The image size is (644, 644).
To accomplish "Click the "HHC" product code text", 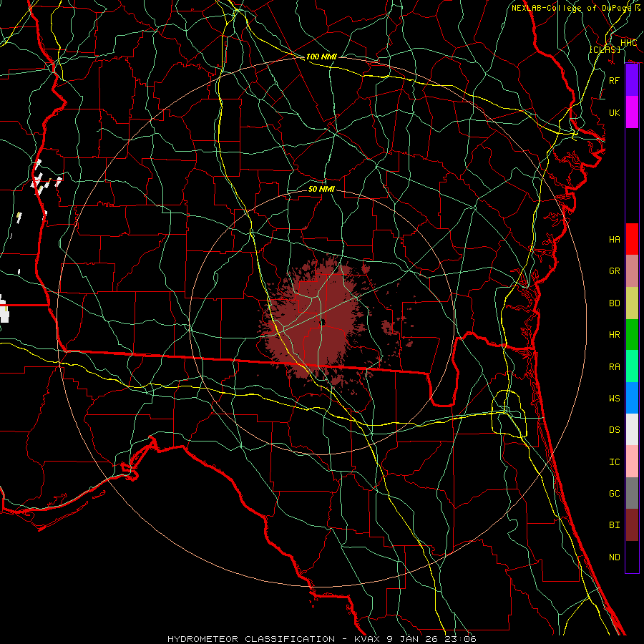I will click(628, 43).
